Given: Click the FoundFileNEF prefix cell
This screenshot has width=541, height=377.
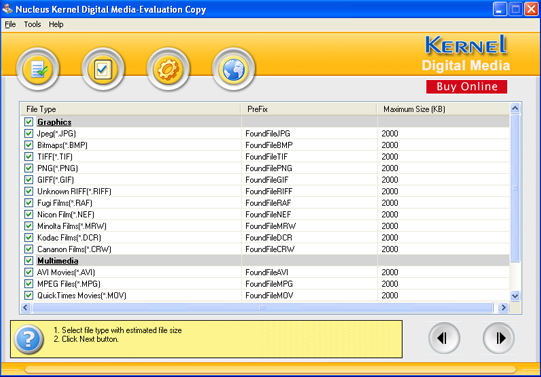Looking at the screenshot, I should [x=268, y=214].
